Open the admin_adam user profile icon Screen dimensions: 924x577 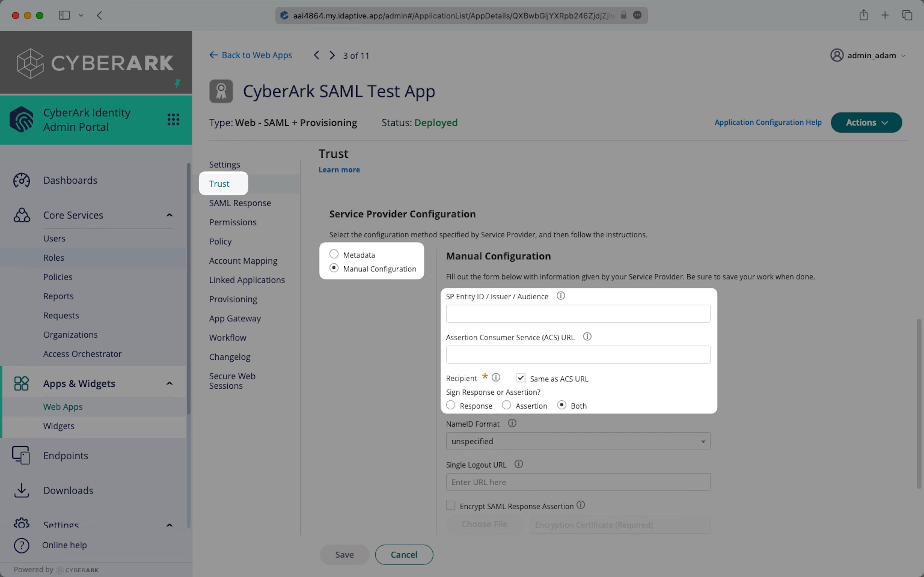[x=837, y=55]
